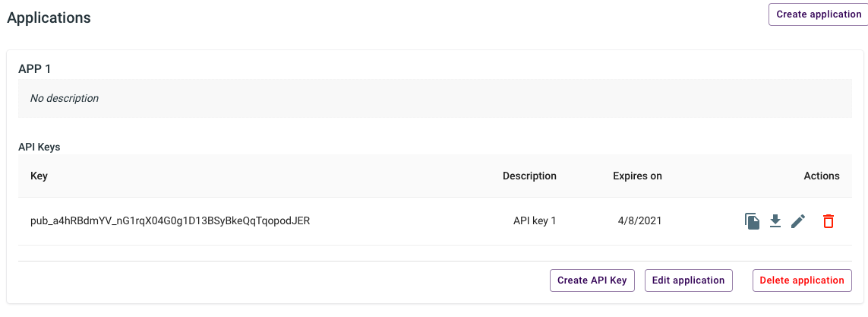Click the Description column header

coord(529,176)
